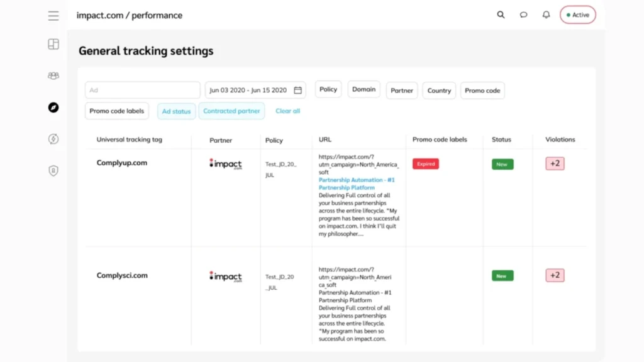Image resolution: width=644 pixels, height=362 pixels.
Task: Open the calendar icon in the date range field
Action: point(298,90)
